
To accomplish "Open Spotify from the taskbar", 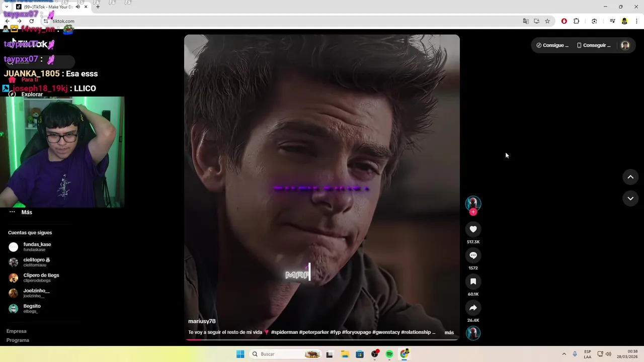I will tap(389, 354).
